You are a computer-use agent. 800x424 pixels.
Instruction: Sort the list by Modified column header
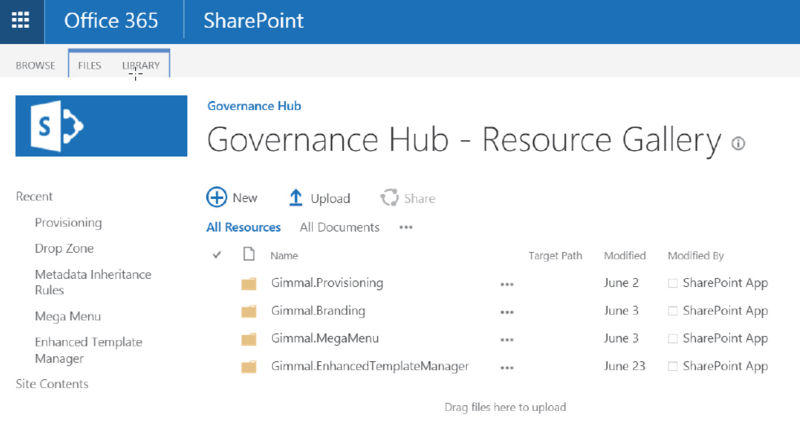coord(625,256)
